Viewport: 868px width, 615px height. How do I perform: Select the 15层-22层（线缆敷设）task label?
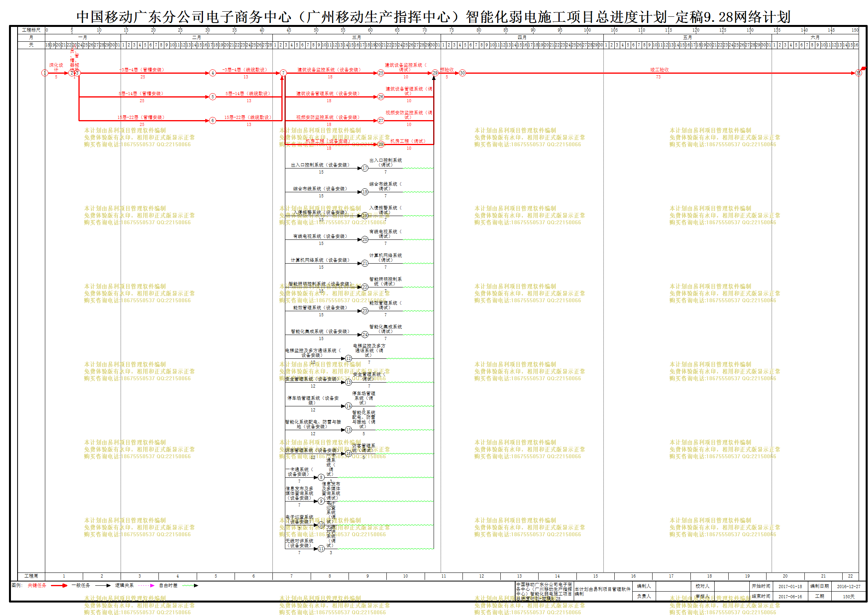(248, 117)
